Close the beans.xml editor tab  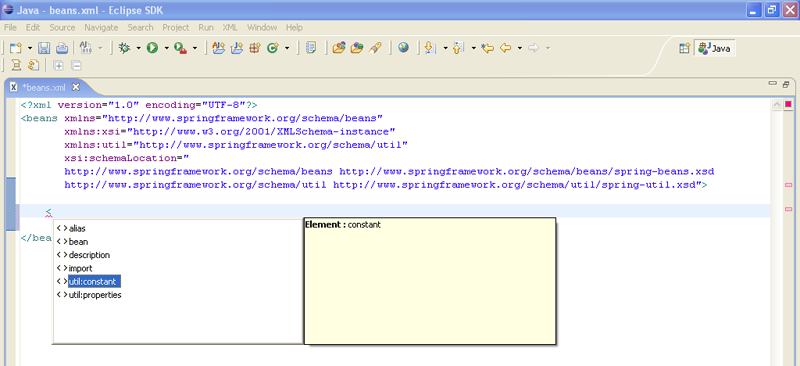pos(76,87)
